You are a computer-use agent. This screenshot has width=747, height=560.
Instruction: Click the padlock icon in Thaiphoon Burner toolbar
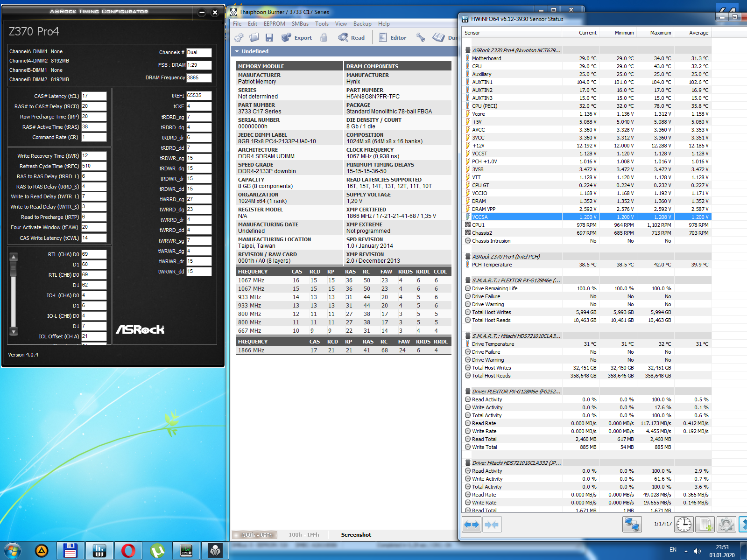click(x=324, y=38)
